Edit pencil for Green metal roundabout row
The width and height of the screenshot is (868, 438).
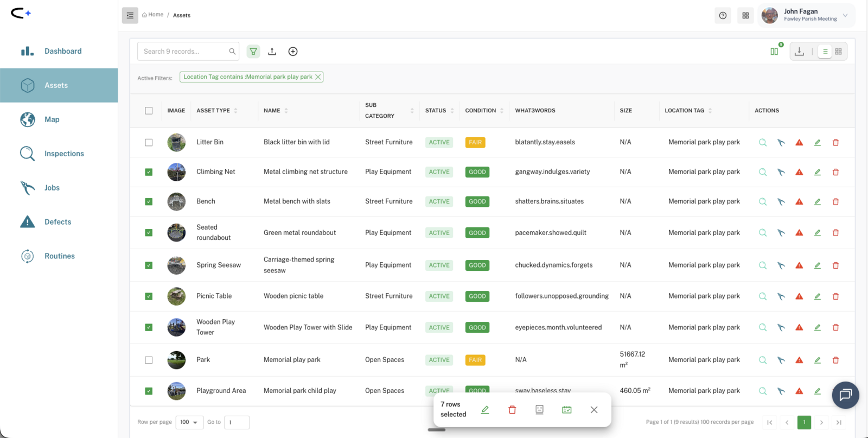[818, 233]
